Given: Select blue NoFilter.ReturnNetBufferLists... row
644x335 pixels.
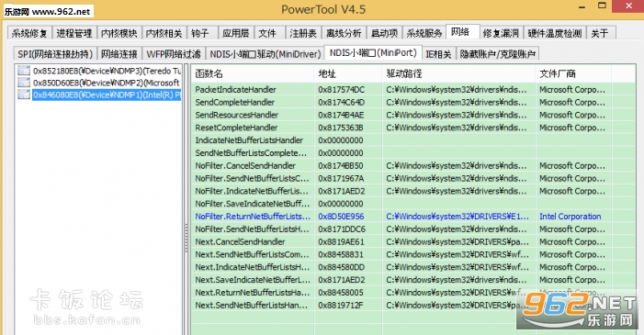Looking at the screenshot, I should [x=413, y=217].
